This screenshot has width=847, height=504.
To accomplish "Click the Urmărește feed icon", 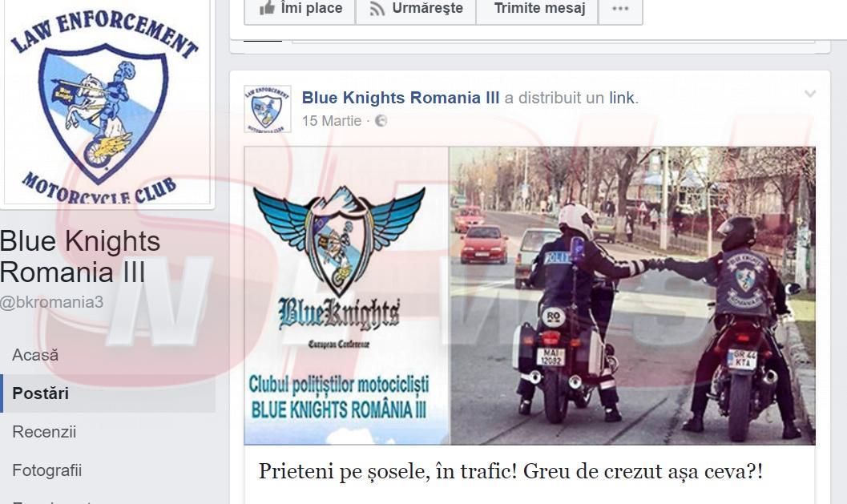I will [377, 9].
